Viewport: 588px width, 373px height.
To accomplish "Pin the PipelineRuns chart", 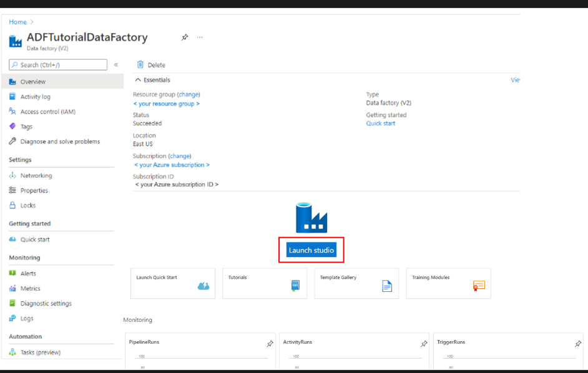I will (270, 344).
